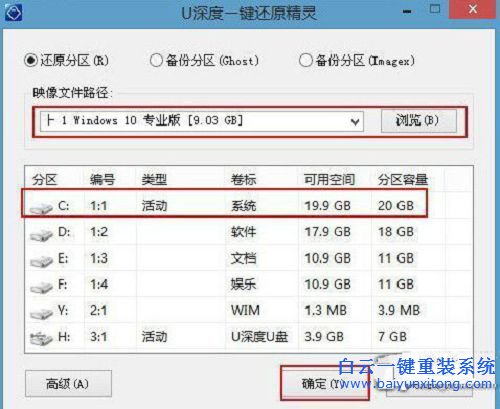Click the 文档 volume label

(244, 258)
